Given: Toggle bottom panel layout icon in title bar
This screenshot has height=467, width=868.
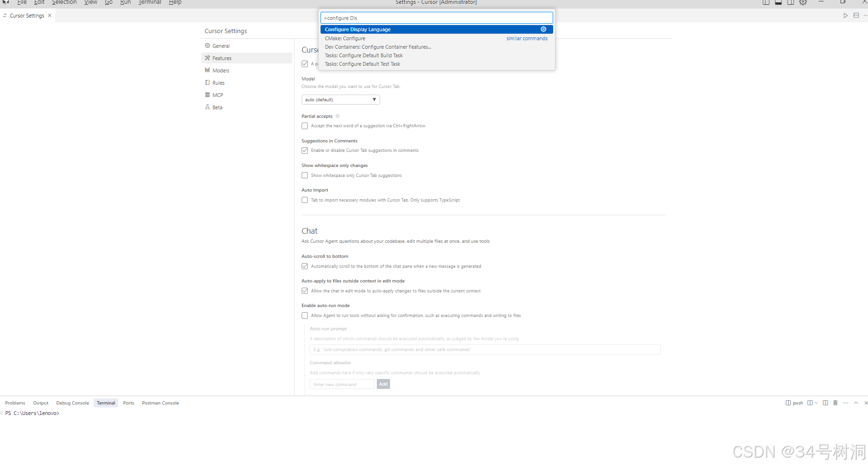Looking at the screenshot, I should pos(778,2).
